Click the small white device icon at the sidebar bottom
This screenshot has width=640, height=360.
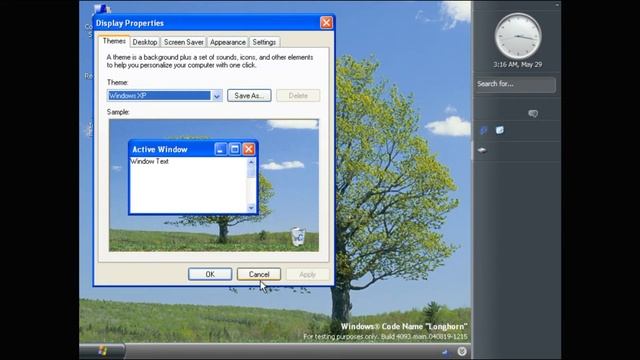482,150
